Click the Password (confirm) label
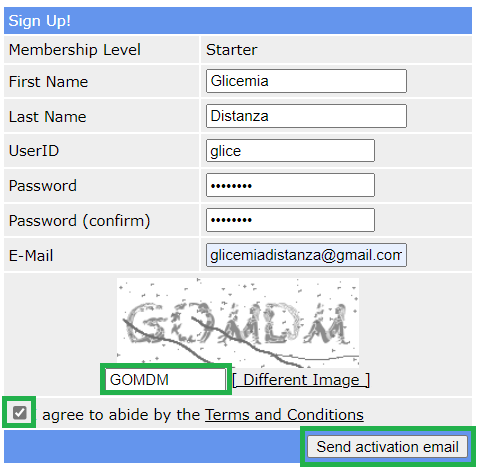479x471 pixels. (x=79, y=221)
